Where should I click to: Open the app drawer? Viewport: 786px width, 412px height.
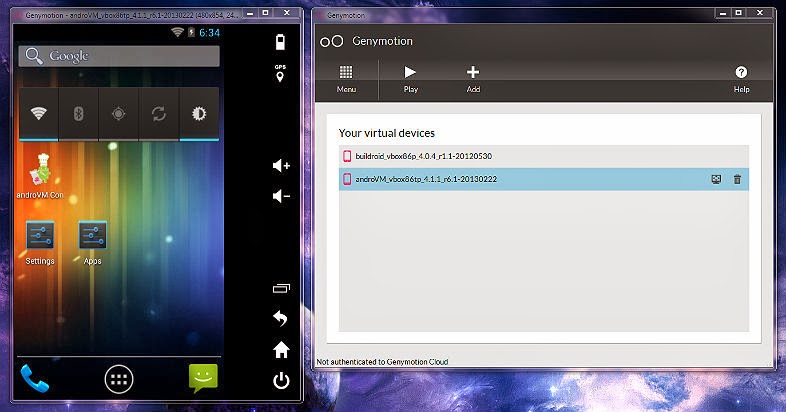point(119,379)
